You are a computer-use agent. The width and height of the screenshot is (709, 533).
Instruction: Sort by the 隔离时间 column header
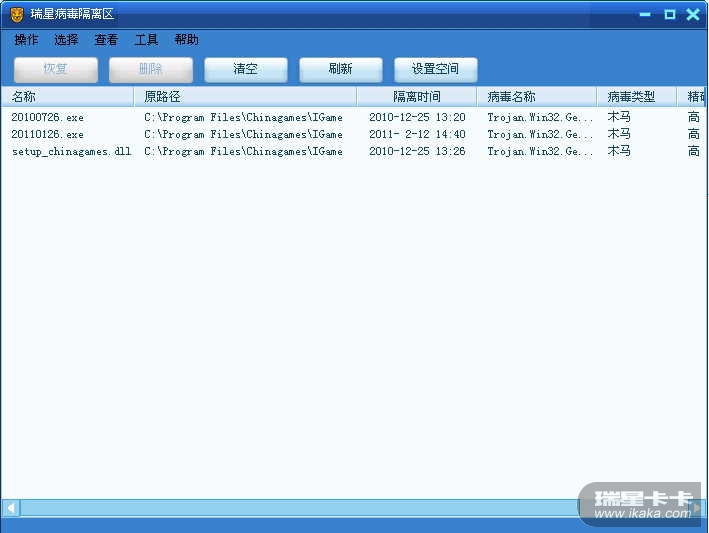click(417, 97)
